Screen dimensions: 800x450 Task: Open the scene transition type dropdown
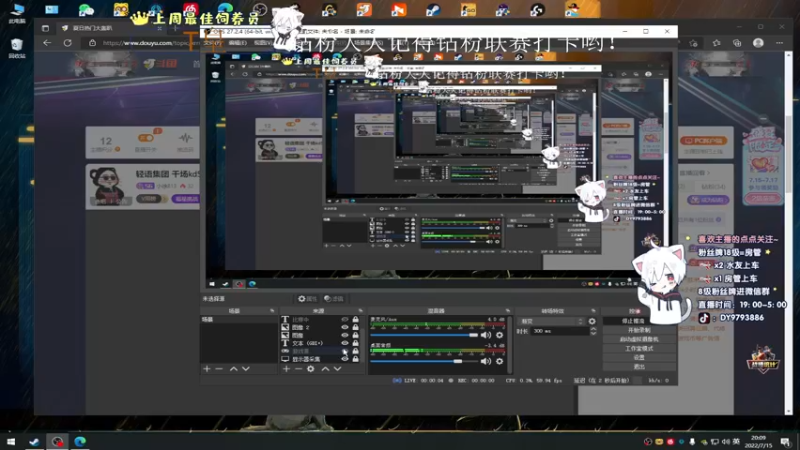pyautogui.click(x=551, y=321)
